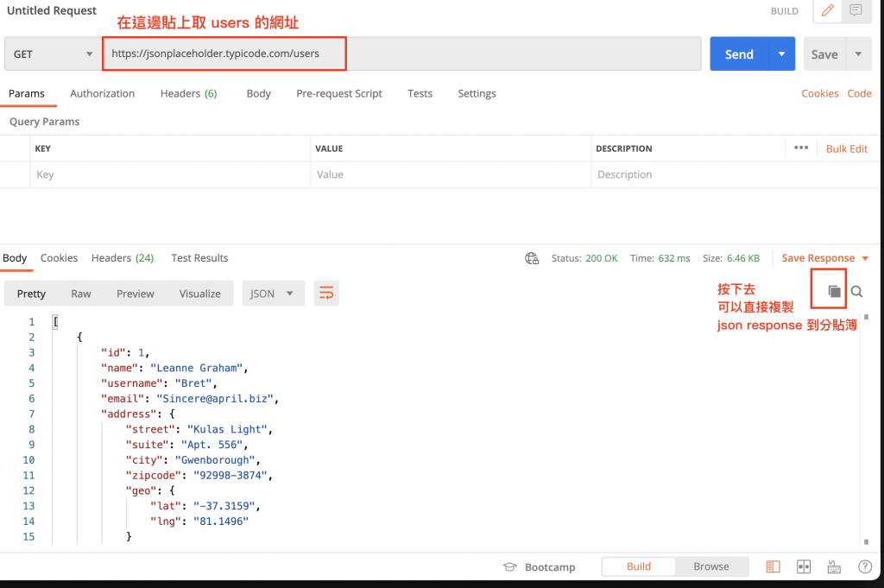Select the response Cookies tab
The height and width of the screenshot is (588, 884).
pos(60,257)
